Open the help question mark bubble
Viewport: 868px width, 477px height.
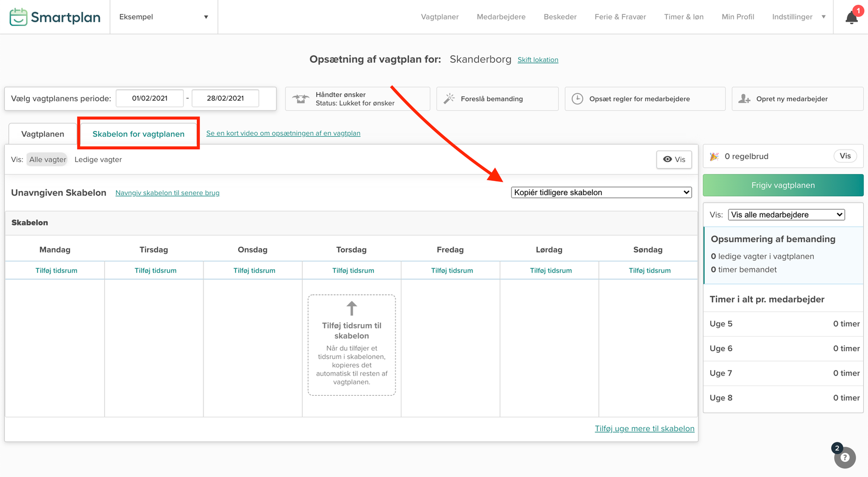[845, 457]
